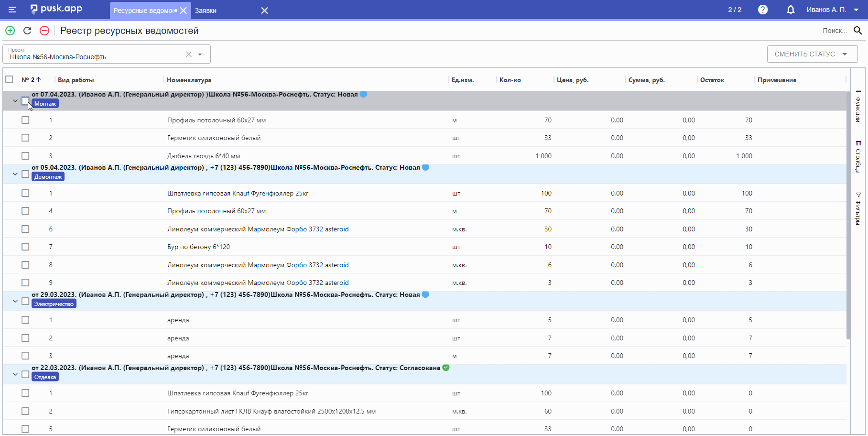868x436 pixels.
Task: Open the Проект dropdown arrow
Action: tap(200, 54)
